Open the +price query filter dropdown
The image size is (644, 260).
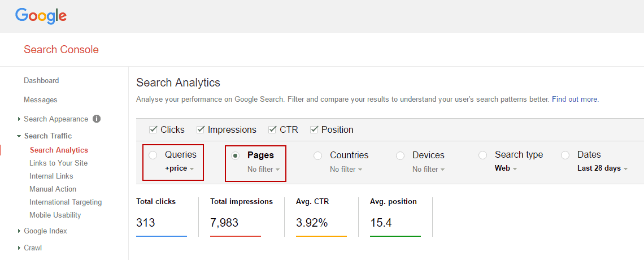[x=179, y=168]
